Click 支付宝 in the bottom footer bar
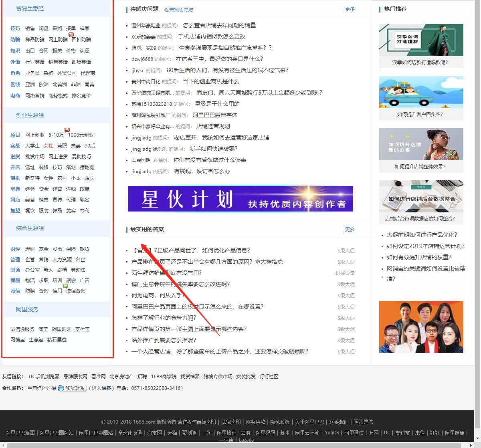 tap(402, 433)
